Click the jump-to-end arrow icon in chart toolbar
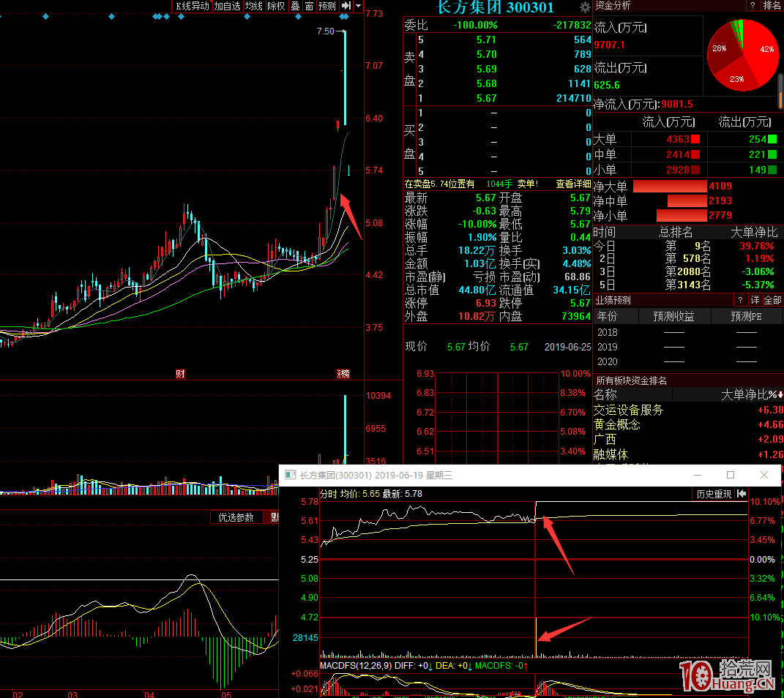Viewport: 784px width, 698px height. point(346,6)
